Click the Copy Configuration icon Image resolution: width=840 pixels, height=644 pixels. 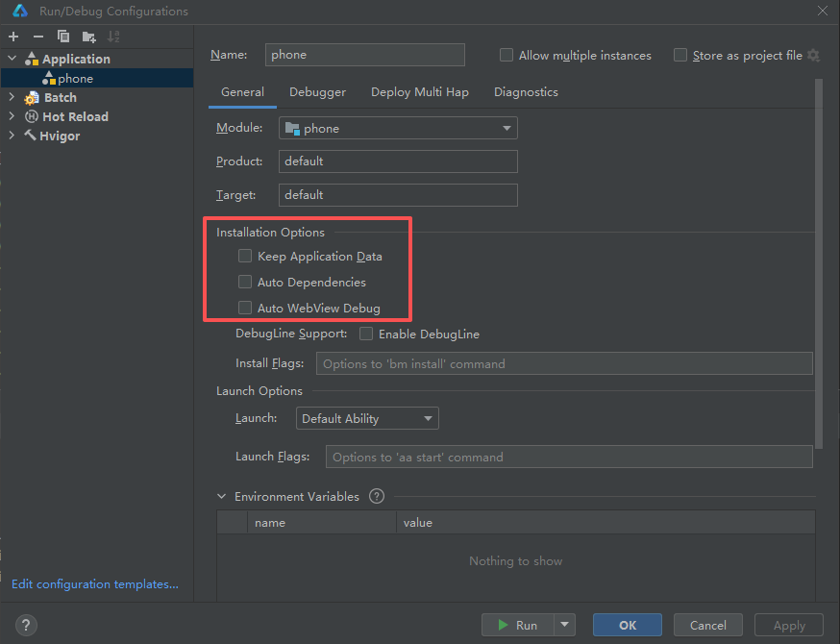[63, 37]
